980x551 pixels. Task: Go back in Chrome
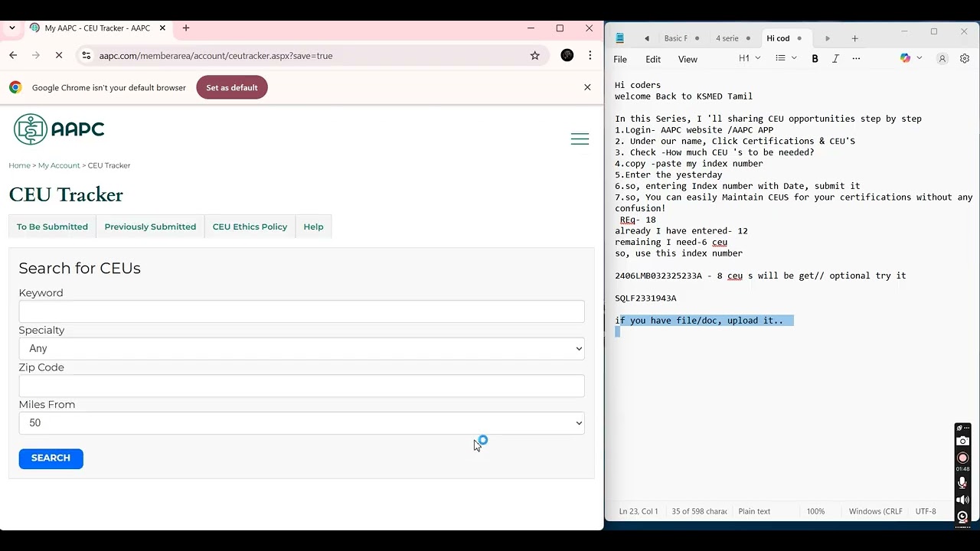click(13, 55)
